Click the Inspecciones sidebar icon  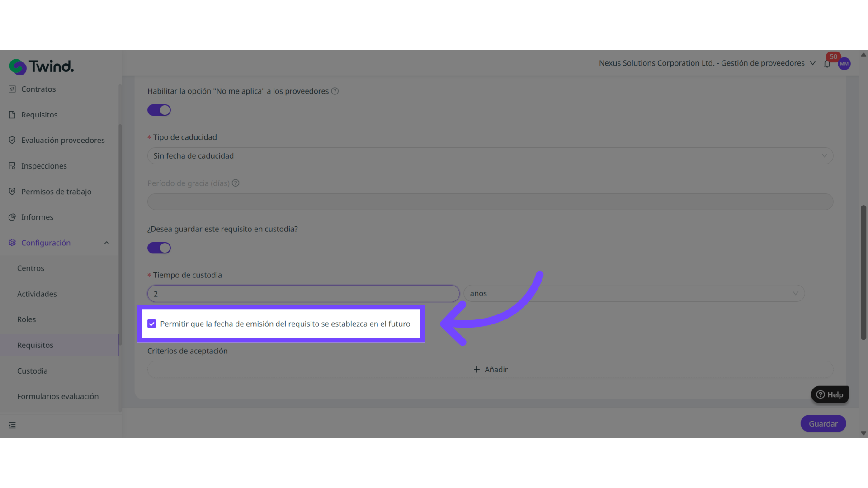click(12, 166)
